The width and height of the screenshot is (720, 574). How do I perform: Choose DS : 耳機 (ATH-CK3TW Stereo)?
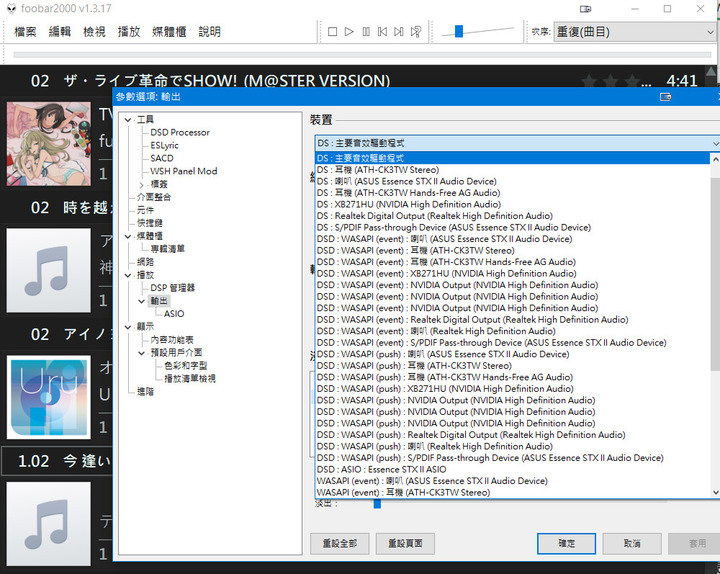(x=512, y=170)
